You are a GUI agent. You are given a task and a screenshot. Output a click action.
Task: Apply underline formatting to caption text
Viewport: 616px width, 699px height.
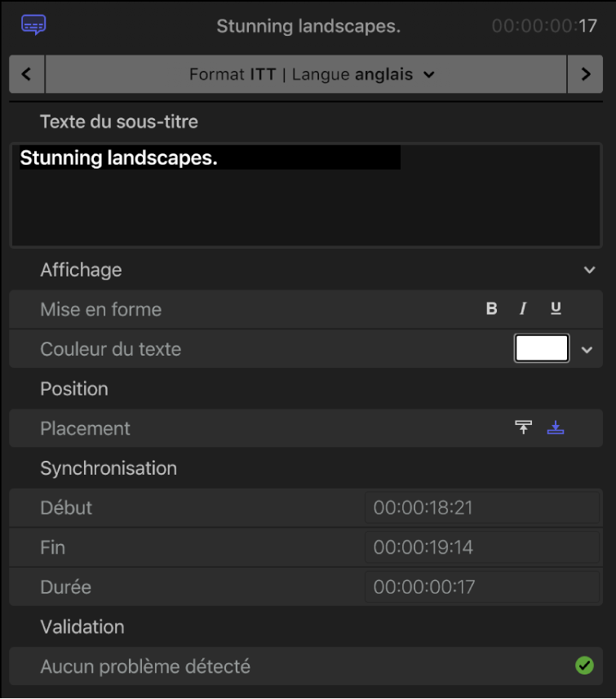tap(555, 308)
